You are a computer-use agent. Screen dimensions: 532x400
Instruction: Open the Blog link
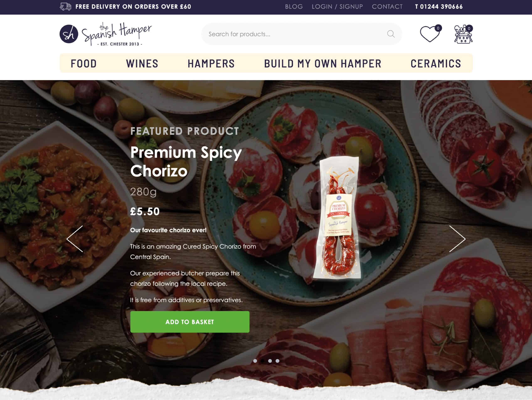pyautogui.click(x=294, y=6)
